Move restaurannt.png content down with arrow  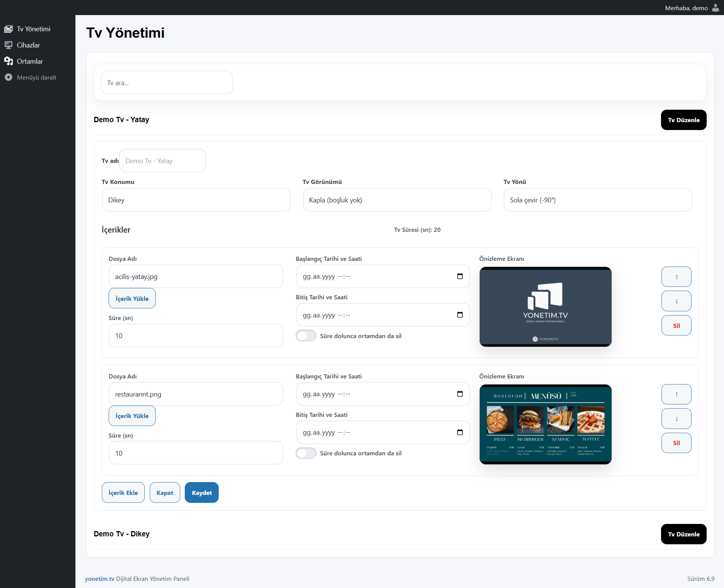pos(676,418)
